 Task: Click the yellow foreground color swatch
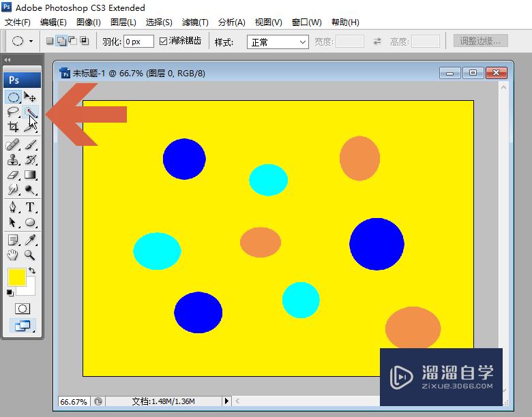click(16, 277)
